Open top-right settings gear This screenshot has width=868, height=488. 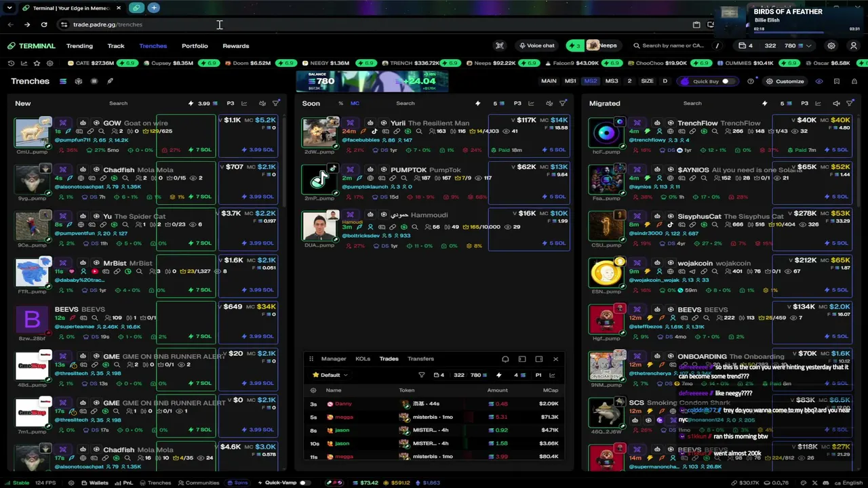831,45
